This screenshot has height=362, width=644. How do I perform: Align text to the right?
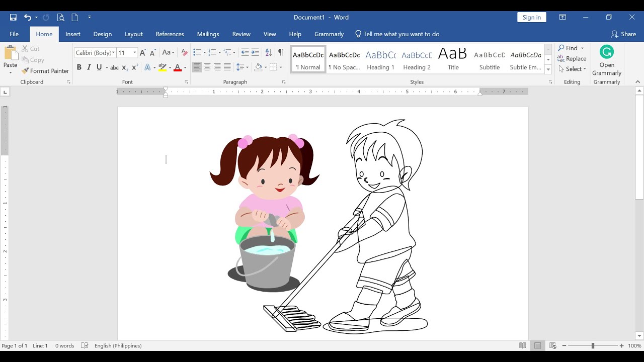click(217, 67)
